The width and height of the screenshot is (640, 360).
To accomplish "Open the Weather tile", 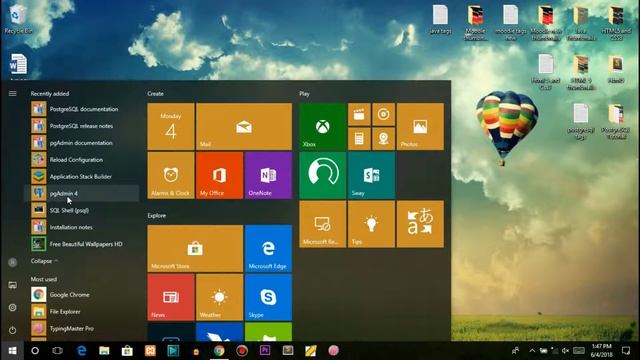I will coord(219,297).
